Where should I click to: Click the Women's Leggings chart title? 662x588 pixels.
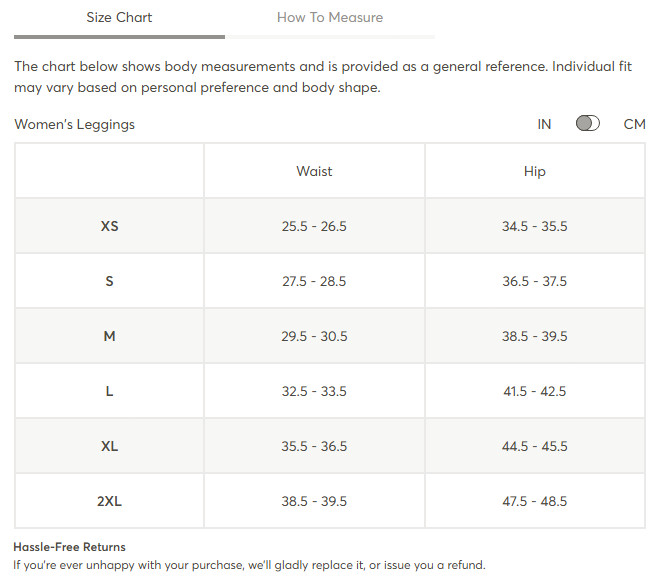(x=75, y=125)
